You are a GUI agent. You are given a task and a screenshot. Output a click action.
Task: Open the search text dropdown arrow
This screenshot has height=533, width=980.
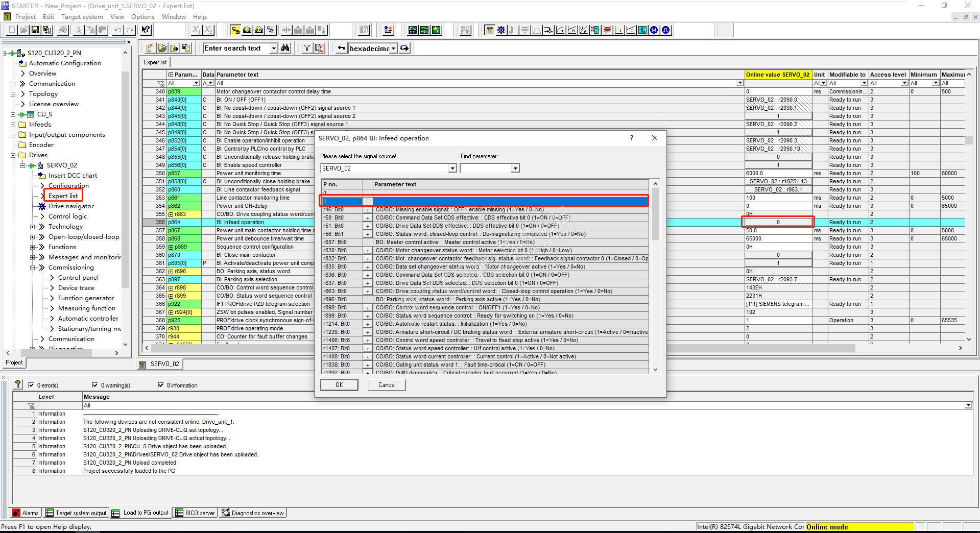tap(274, 49)
